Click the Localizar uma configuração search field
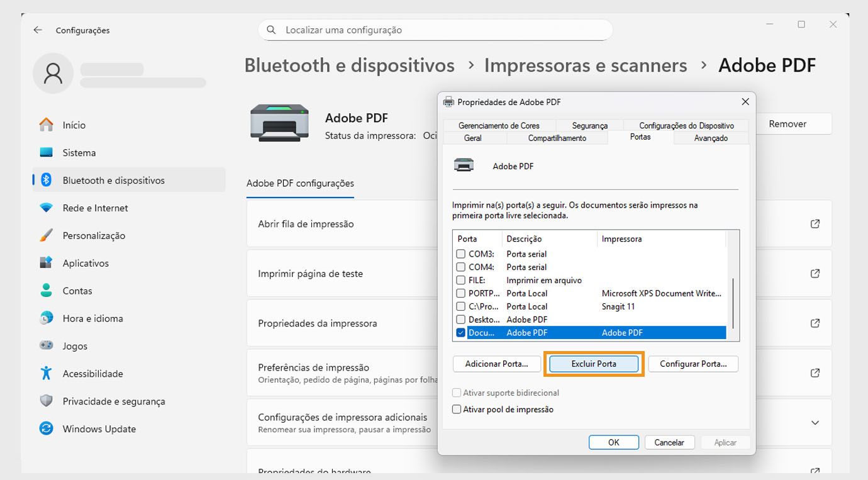Screen dimensions: 868x480 point(435,30)
